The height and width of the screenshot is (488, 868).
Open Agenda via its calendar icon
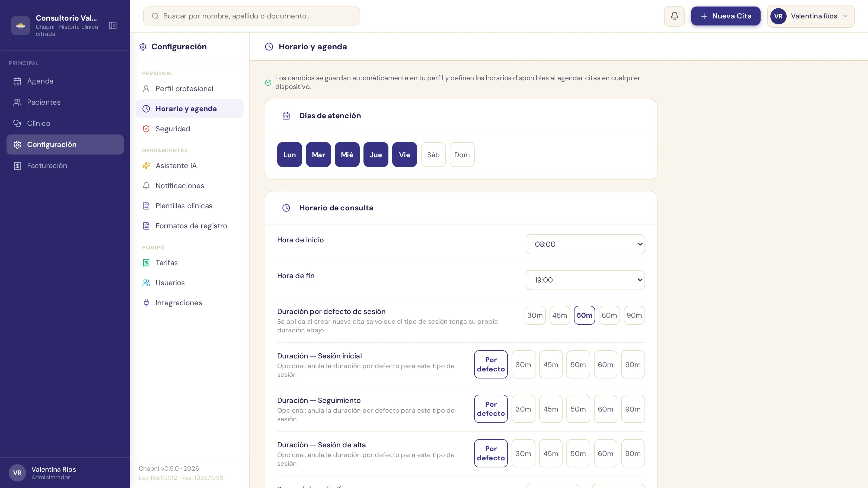(x=17, y=81)
